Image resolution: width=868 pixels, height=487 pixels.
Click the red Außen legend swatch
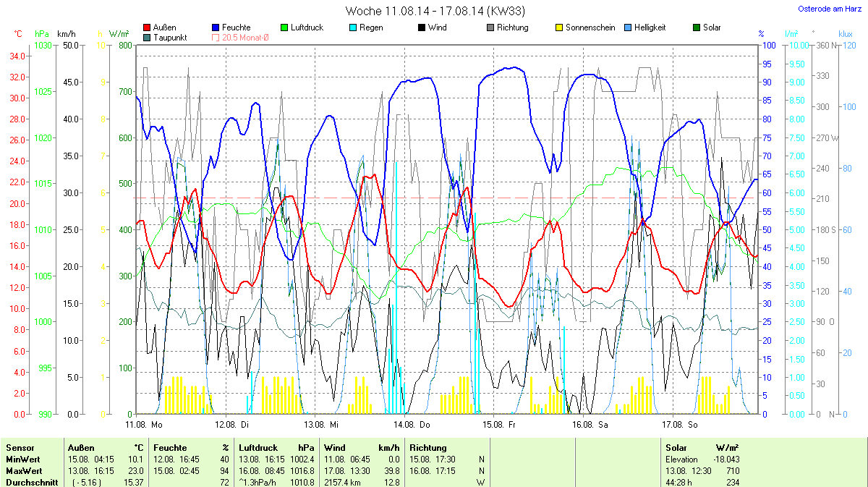[148, 27]
